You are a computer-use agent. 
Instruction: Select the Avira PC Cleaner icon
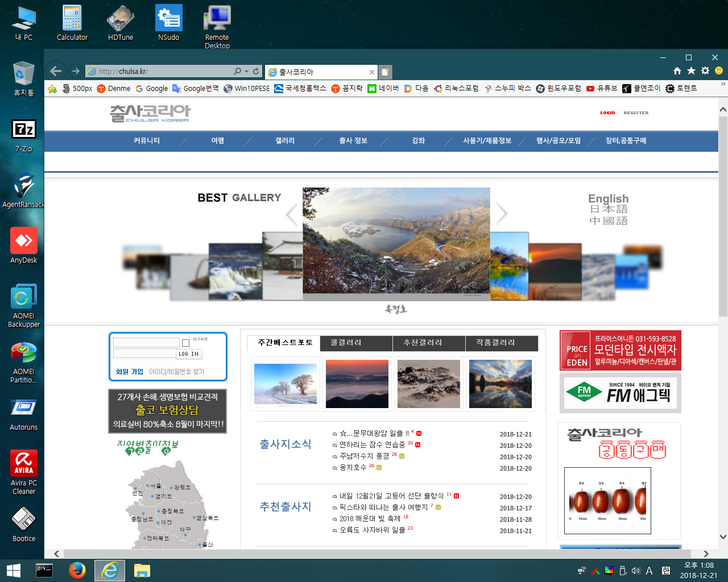24,472
